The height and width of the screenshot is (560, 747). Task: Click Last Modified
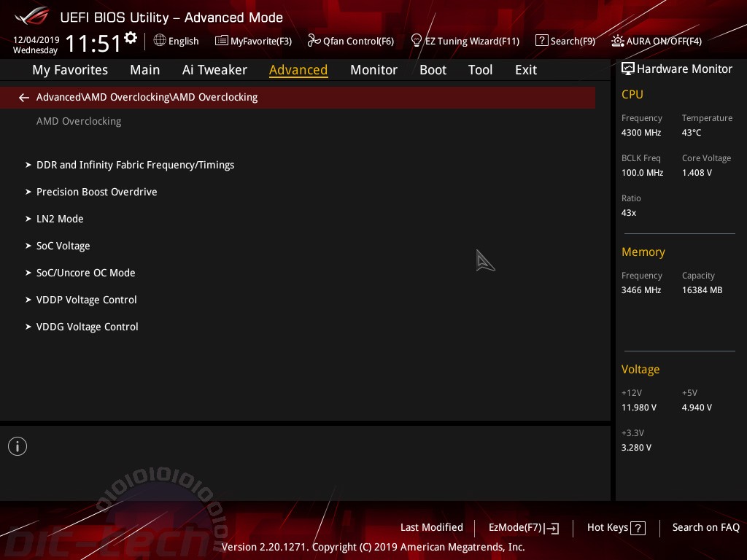coord(432,528)
